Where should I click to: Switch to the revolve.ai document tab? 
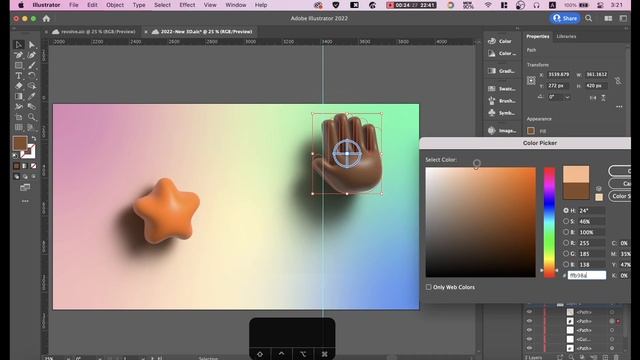(94, 31)
